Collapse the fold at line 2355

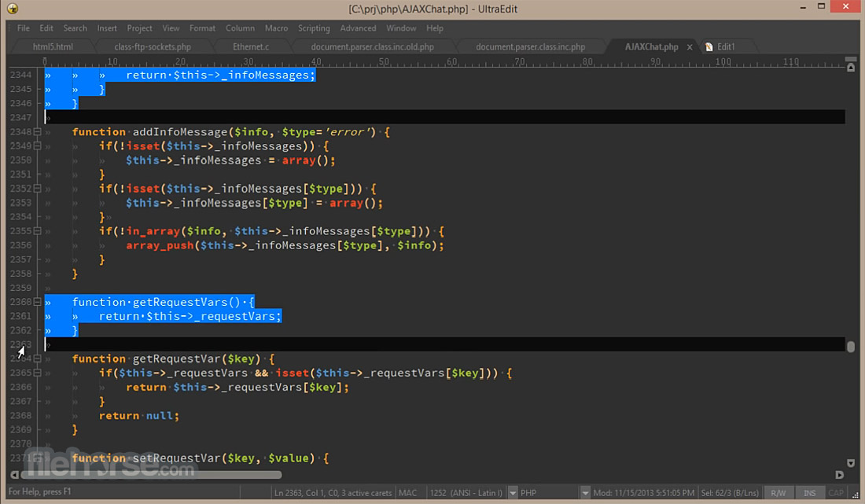pyautogui.click(x=38, y=231)
